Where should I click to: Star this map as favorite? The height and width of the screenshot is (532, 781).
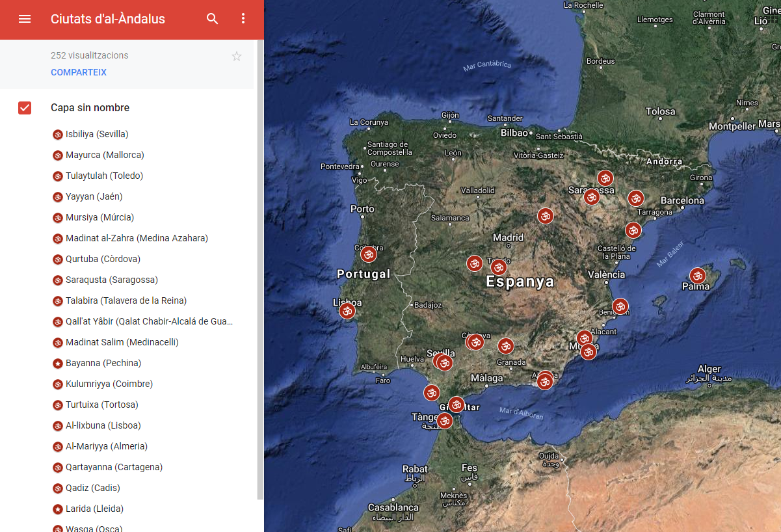click(x=237, y=57)
